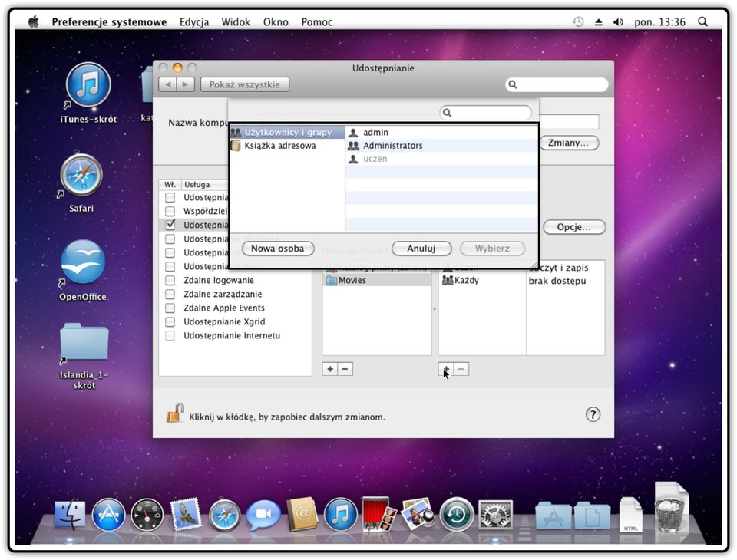This screenshot has width=737, height=560.
Task: Select Użytkownicy i grupy source
Action: 287,133
